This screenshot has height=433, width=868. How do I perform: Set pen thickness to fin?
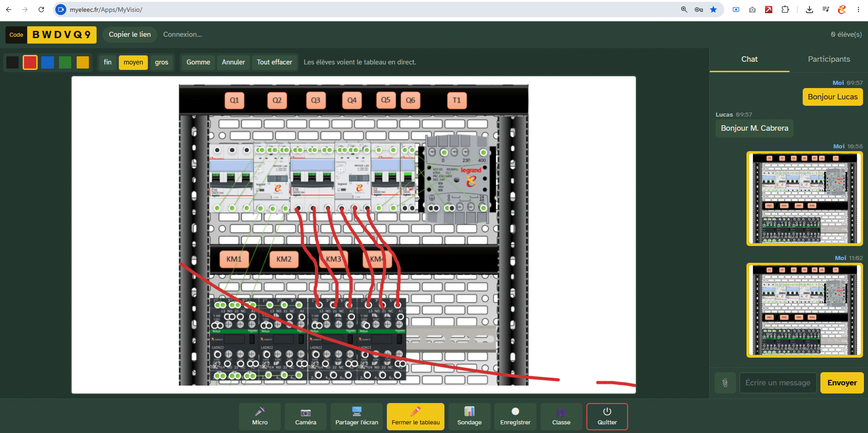point(107,62)
